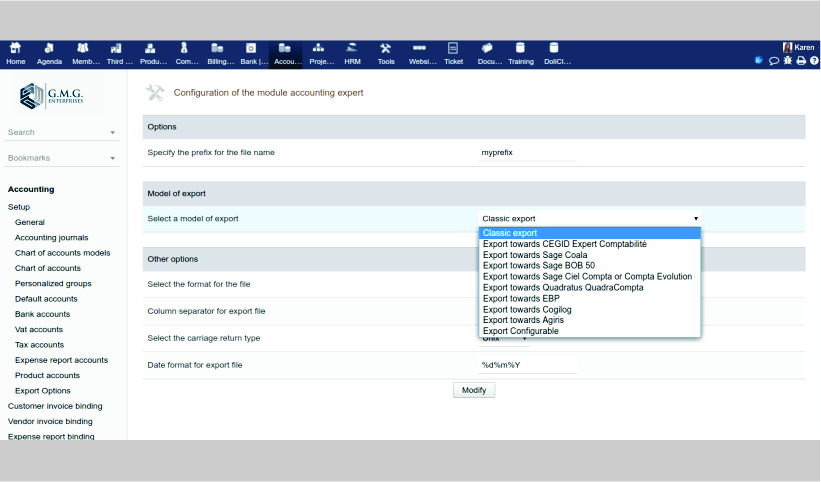Go to Accounting journals menu entry
Viewport: 821px width, 482px height.
[x=51, y=238]
